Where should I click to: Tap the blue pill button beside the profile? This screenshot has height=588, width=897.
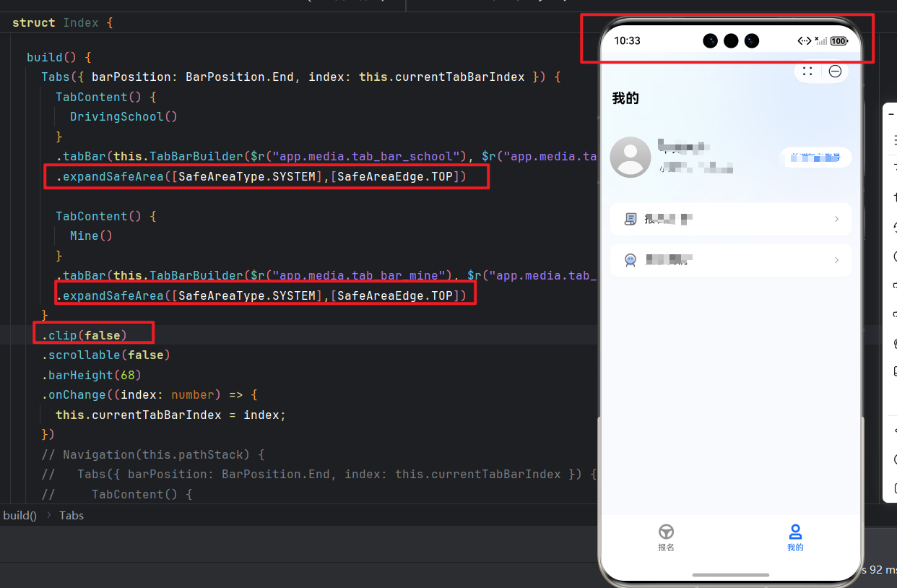[x=815, y=157]
